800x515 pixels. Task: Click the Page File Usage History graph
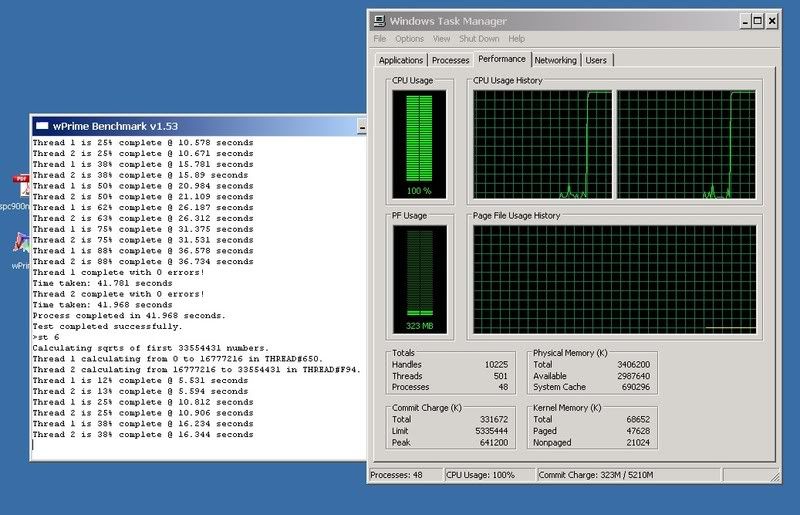point(615,280)
